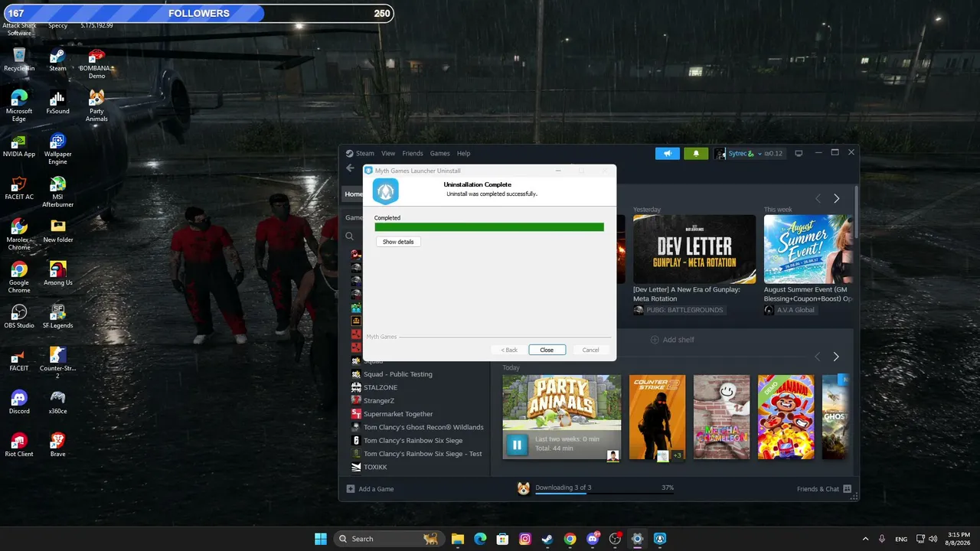Launch FACEIT AC from desktop
This screenshot has height=551, width=980.
click(x=19, y=188)
